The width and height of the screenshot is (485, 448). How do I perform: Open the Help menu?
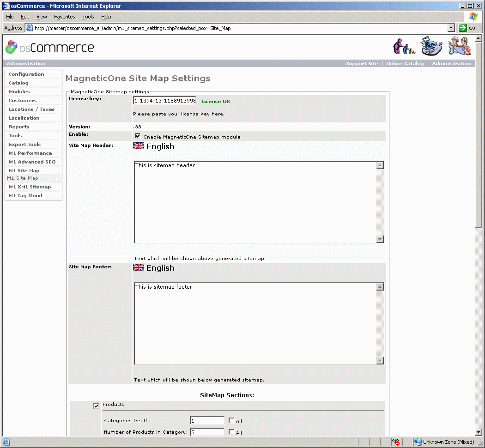point(106,17)
